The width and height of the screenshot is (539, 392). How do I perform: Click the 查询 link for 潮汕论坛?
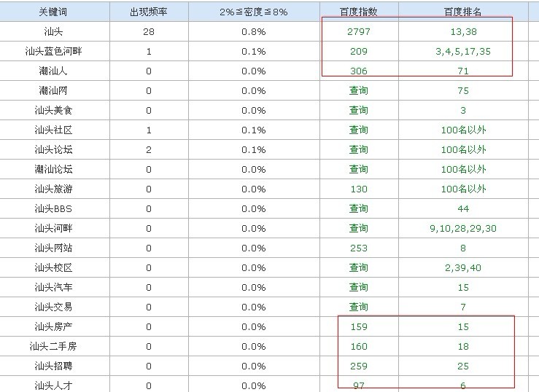tap(359, 169)
